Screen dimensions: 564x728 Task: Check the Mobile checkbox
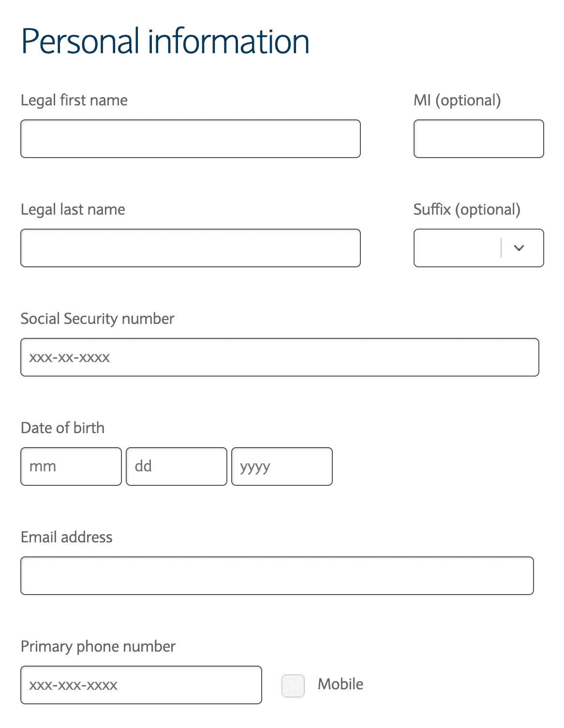click(293, 685)
